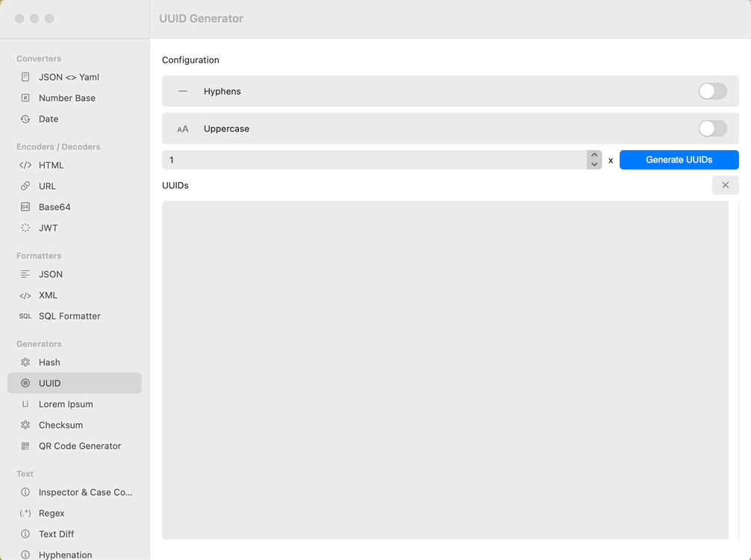Click the Inspector & Case info icon

tap(25, 492)
